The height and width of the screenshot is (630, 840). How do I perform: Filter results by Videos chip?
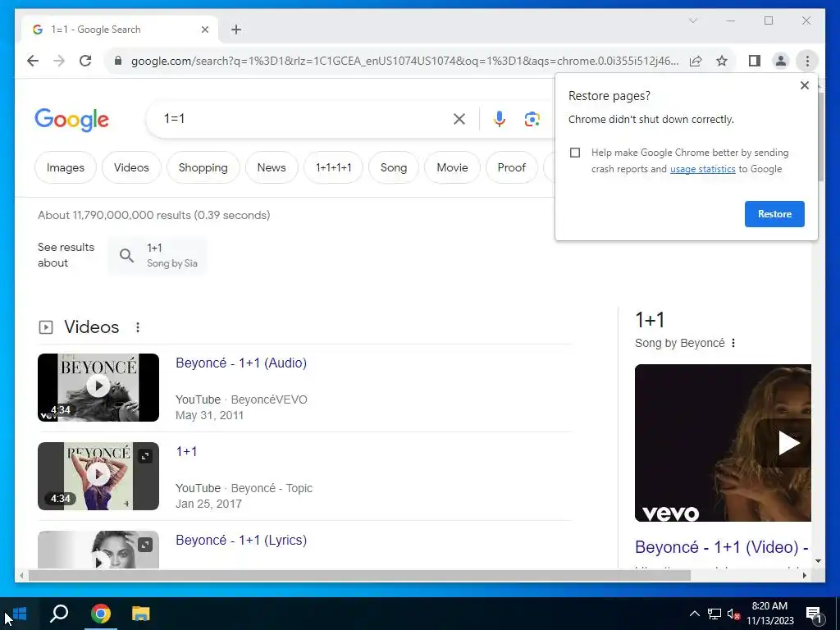click(131, 167)
